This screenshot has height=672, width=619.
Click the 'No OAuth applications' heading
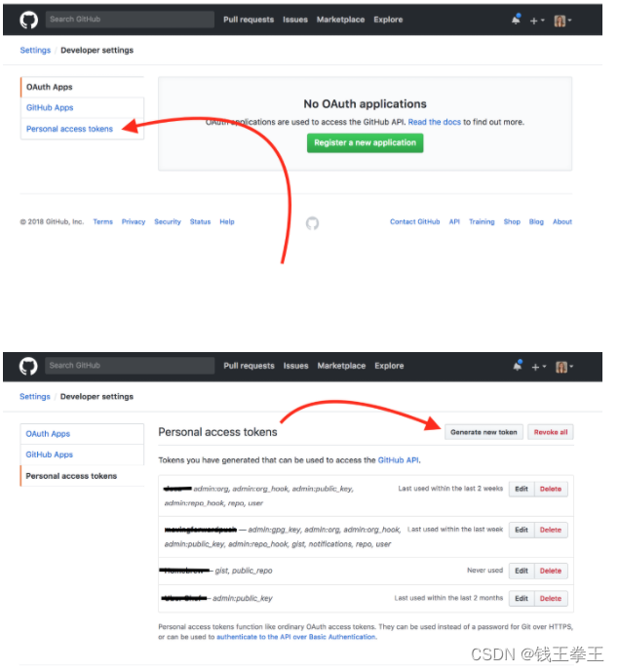coord(365,104)
